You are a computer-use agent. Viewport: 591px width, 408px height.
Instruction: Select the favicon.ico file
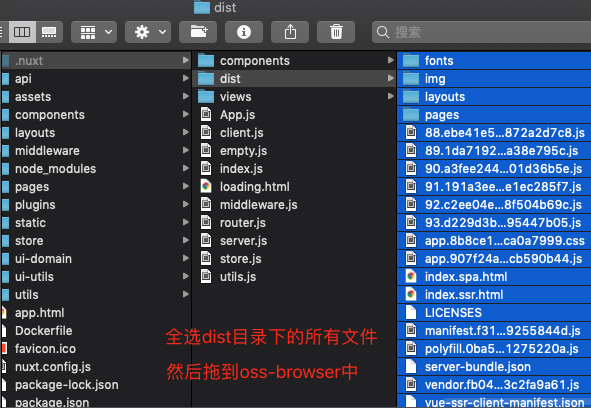pyautogui.click(x=96, y=349)
